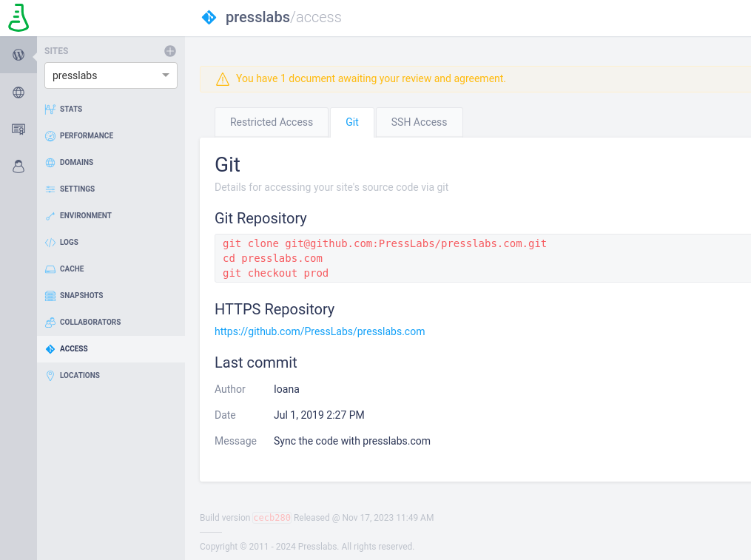751x560 pixels.
Task: Open the globe icon in the left rail
Action: click(18, 92)
